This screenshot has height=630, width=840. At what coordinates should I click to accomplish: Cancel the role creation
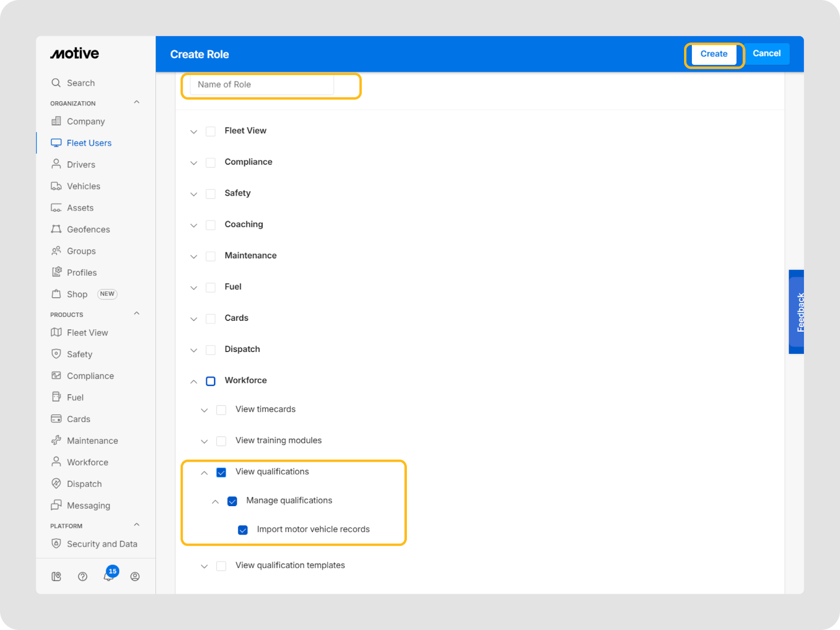pyautogui.click(x=766, y=54)
